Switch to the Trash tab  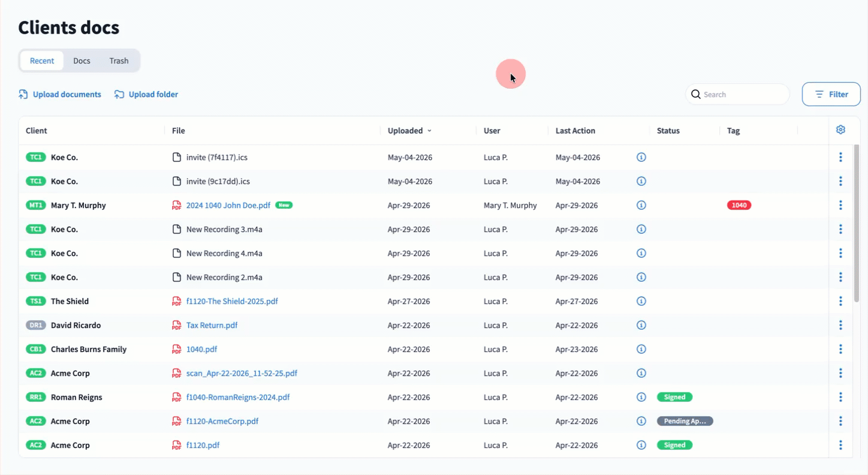[119, 61]
